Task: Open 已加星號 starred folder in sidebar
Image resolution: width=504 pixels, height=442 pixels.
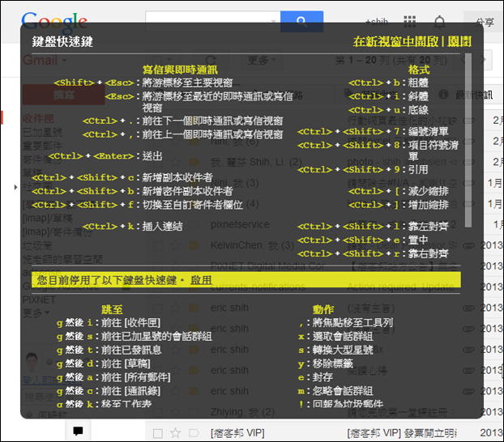Action: [42, 132]
